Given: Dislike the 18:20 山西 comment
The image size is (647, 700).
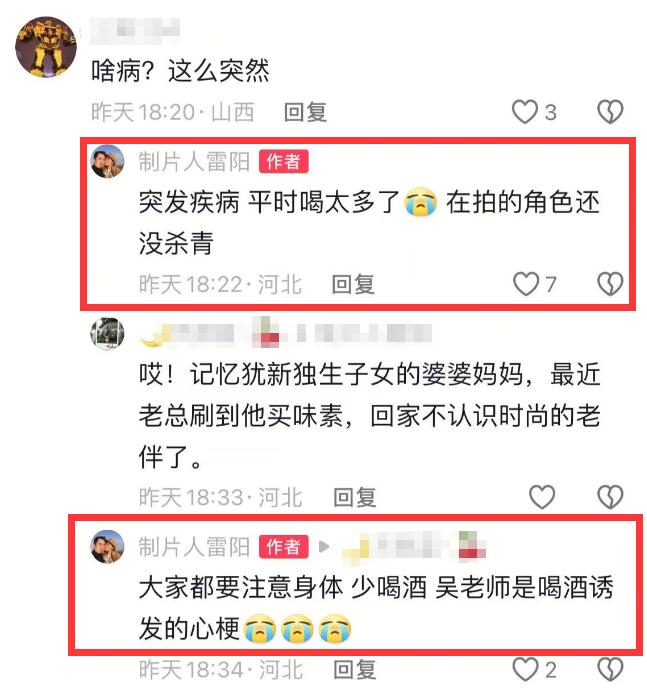Looking at the screenshot, I should tap(610, 112).
